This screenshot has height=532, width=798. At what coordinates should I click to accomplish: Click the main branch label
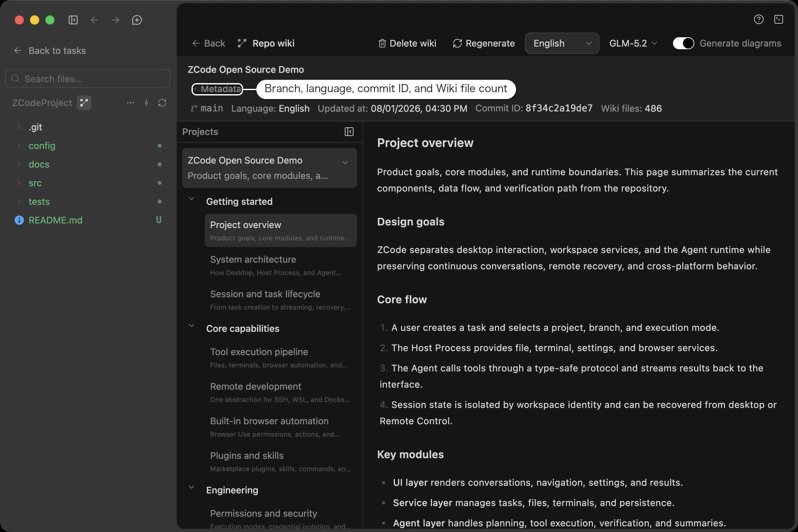point(212,109)
